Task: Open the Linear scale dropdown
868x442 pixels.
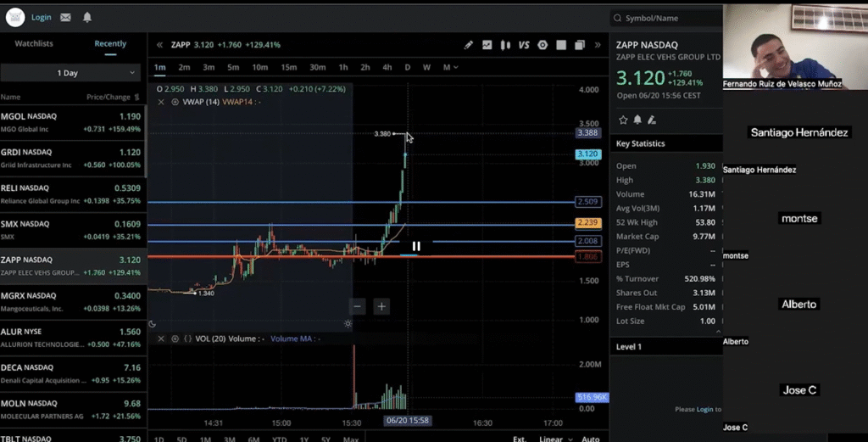Action: click(x=555, y=439)
